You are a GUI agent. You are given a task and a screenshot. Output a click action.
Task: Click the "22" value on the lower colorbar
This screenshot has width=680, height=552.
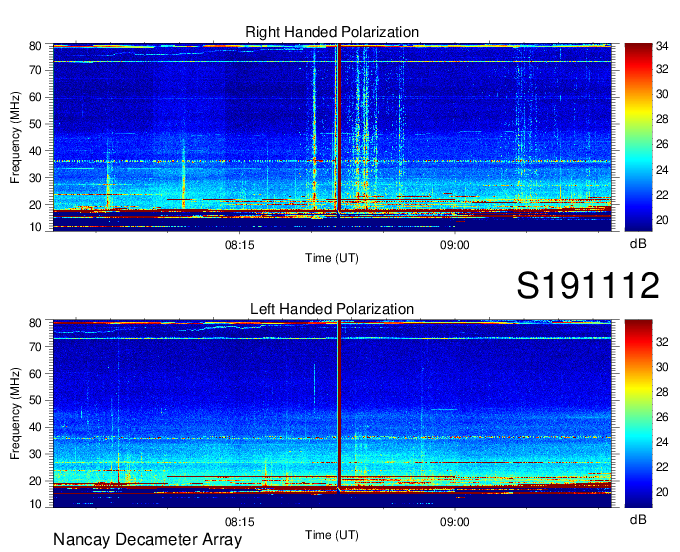tap(662, 467)
